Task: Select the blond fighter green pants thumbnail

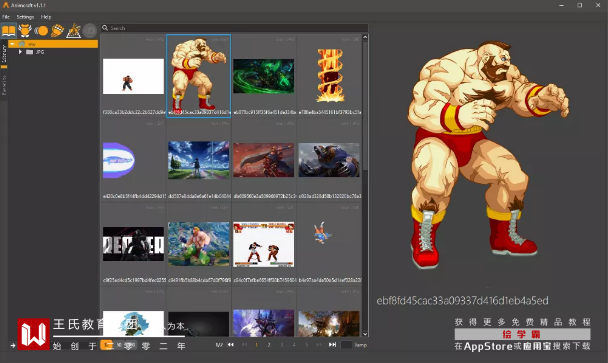Action: point(199,244)
